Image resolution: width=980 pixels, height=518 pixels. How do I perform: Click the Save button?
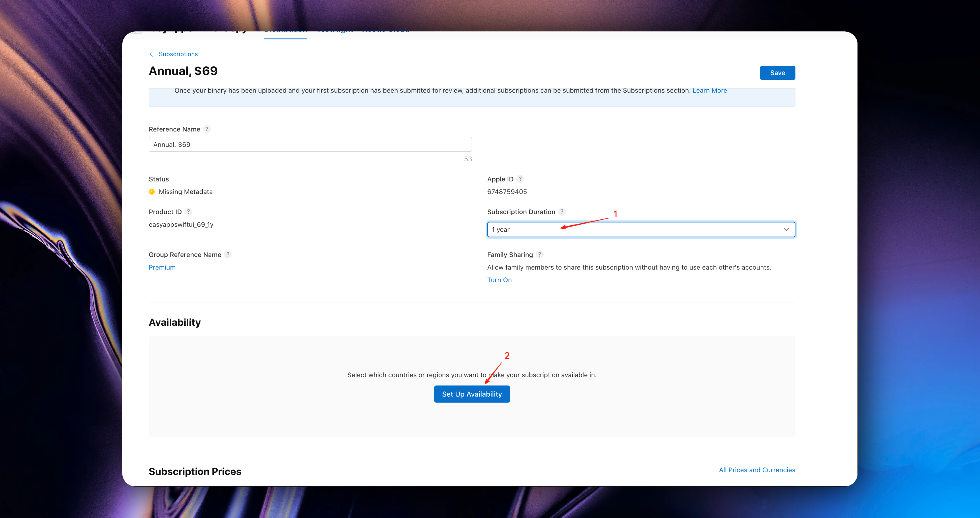(x=778, y=73)
